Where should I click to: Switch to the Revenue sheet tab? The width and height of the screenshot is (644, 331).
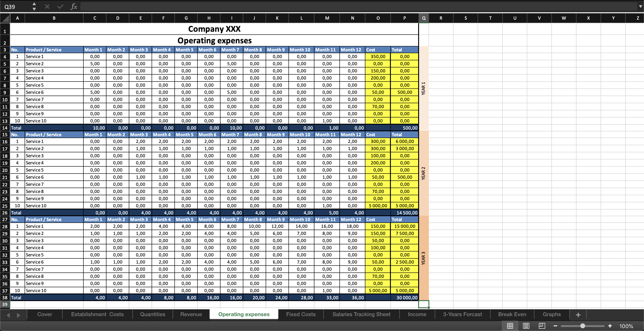tap(191, 314)
